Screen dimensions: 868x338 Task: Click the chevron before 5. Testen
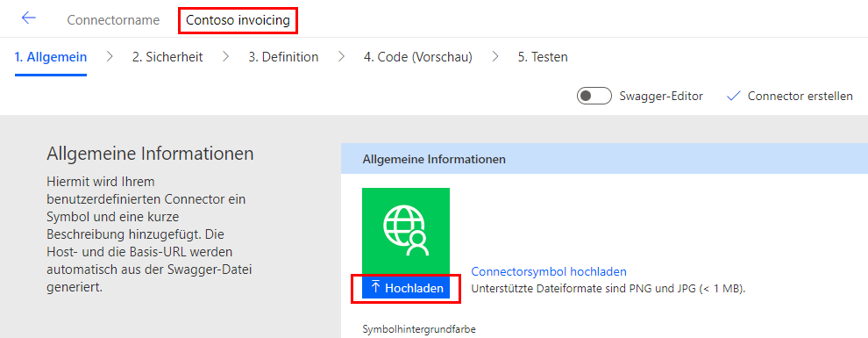(x=494, y=56)
